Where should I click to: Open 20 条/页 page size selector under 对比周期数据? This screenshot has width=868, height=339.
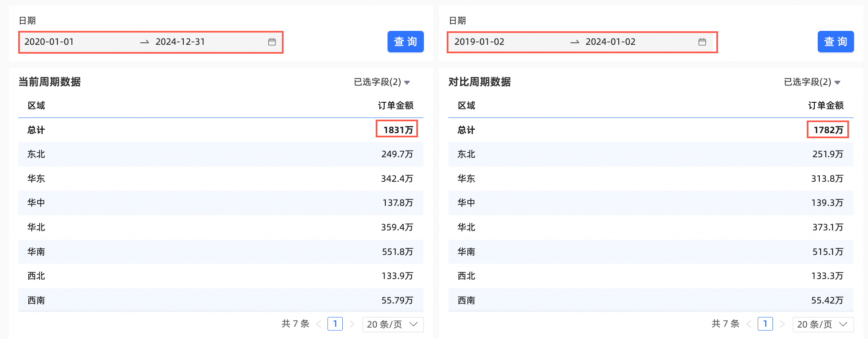tap(823, 324)
